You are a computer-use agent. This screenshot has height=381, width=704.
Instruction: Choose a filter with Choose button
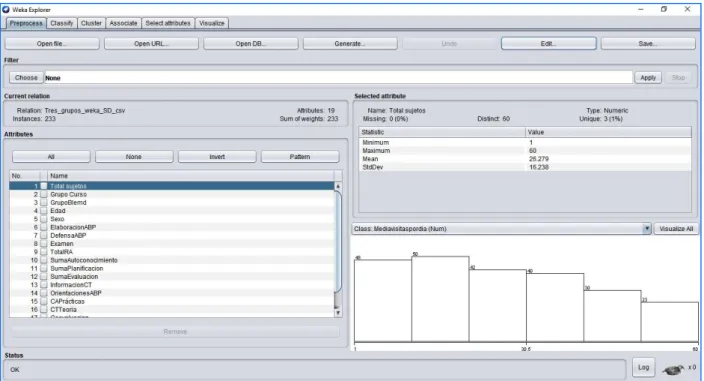26,78
